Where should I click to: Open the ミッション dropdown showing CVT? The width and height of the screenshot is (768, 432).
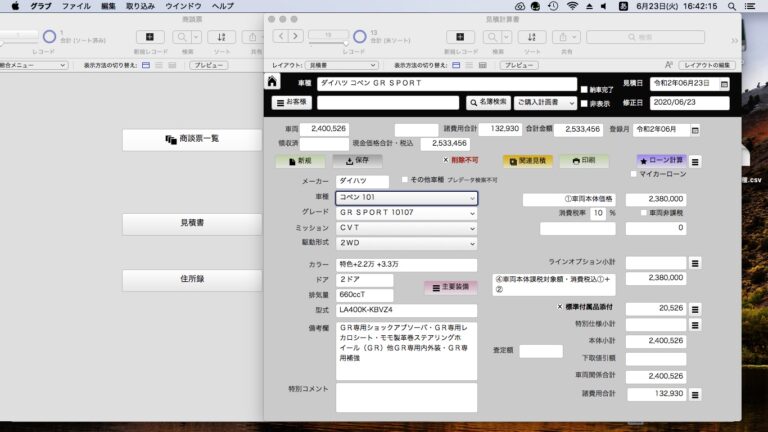pos(407,228)
